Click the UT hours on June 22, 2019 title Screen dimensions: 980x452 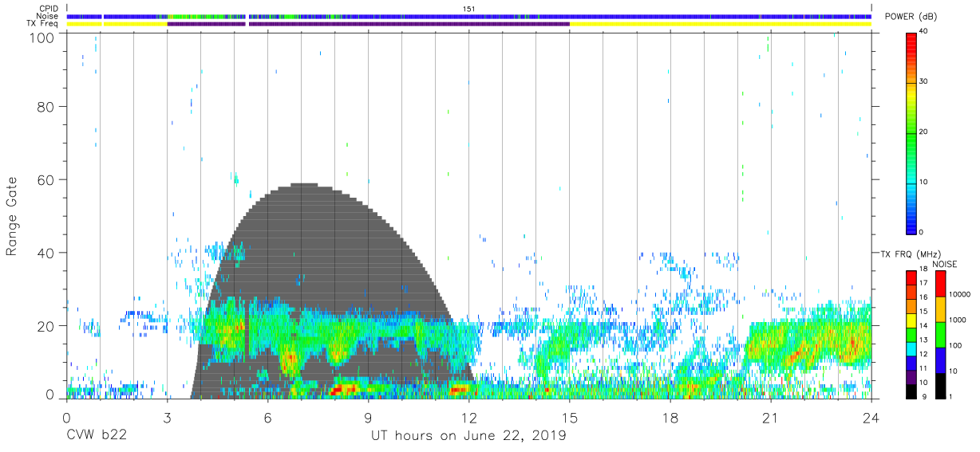(x=468, y=436)
